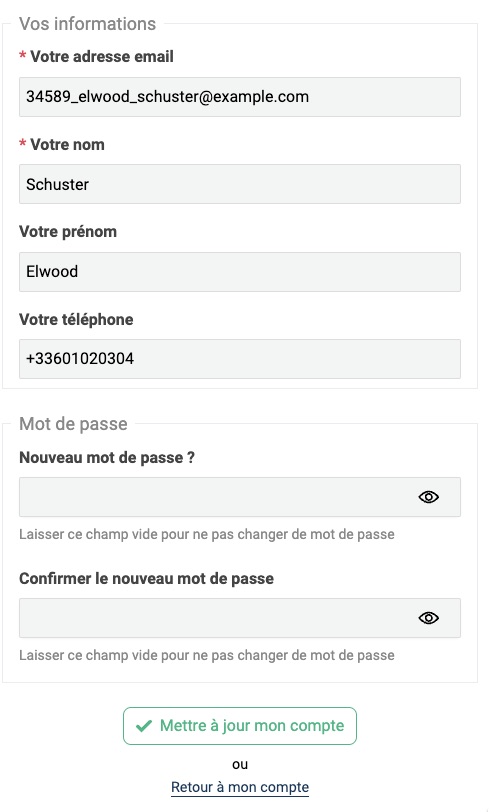Reveal the confirm password field with the eye icon

pos(428,618)
